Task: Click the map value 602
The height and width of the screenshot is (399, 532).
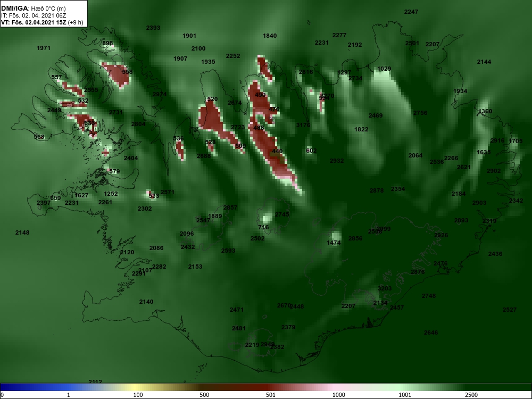Action: (x=311, y=151)
